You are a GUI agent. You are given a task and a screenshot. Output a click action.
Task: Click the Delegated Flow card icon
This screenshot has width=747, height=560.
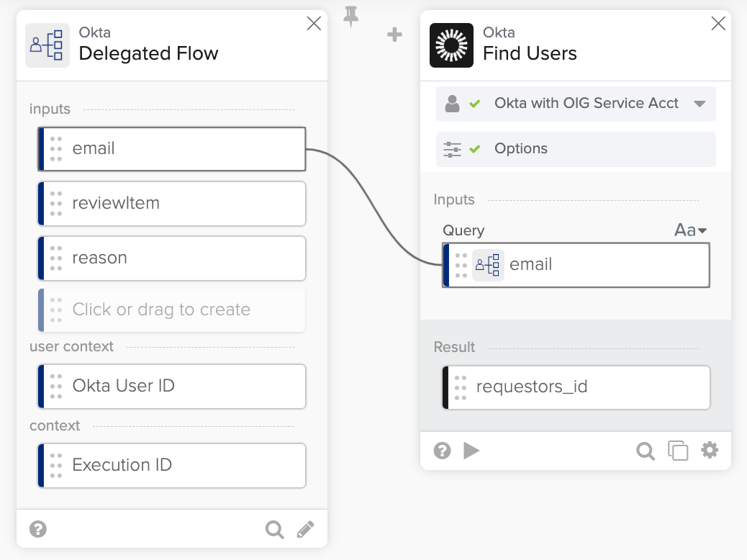pyautogui.click(x=47, y=44)
